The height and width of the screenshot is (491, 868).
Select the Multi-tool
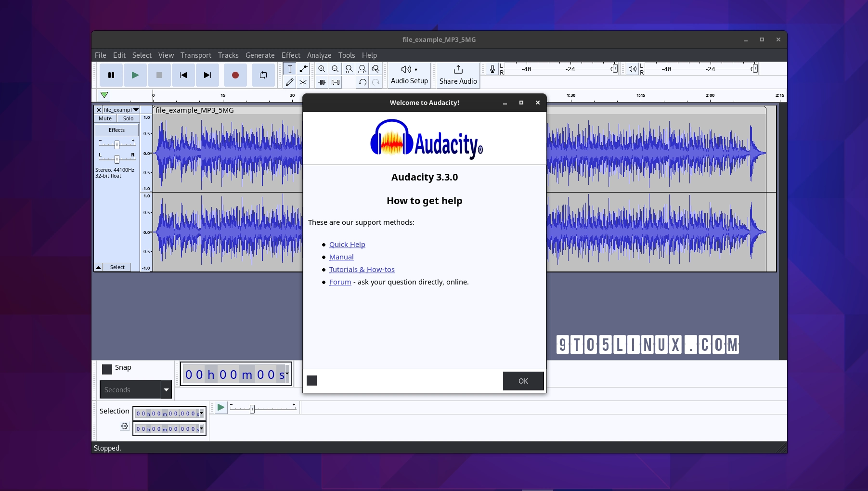tap(303, 82)
